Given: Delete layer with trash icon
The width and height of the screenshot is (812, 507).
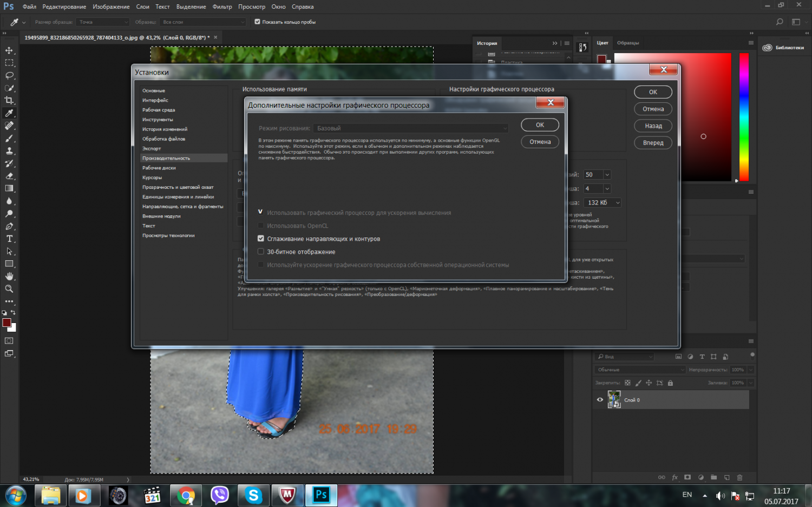Looking at the screenshot, I should point(739,477).
